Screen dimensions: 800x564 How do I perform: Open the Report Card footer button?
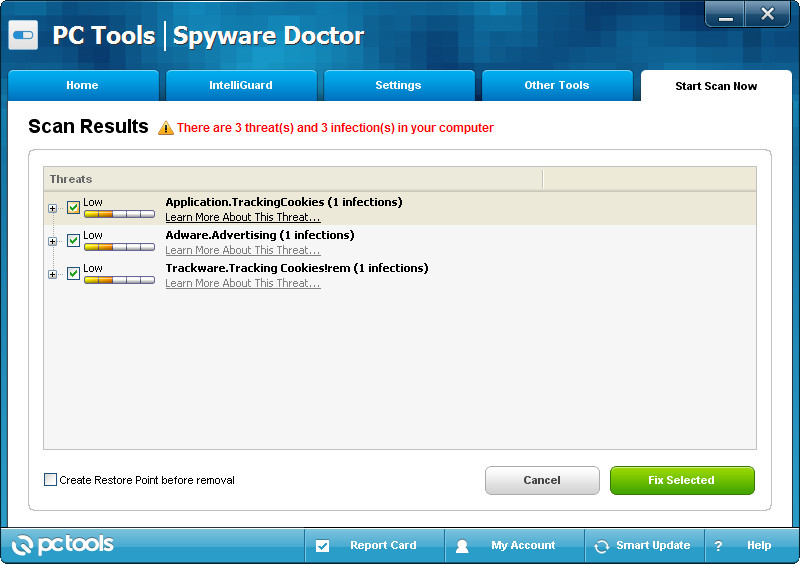coord(375,546)
